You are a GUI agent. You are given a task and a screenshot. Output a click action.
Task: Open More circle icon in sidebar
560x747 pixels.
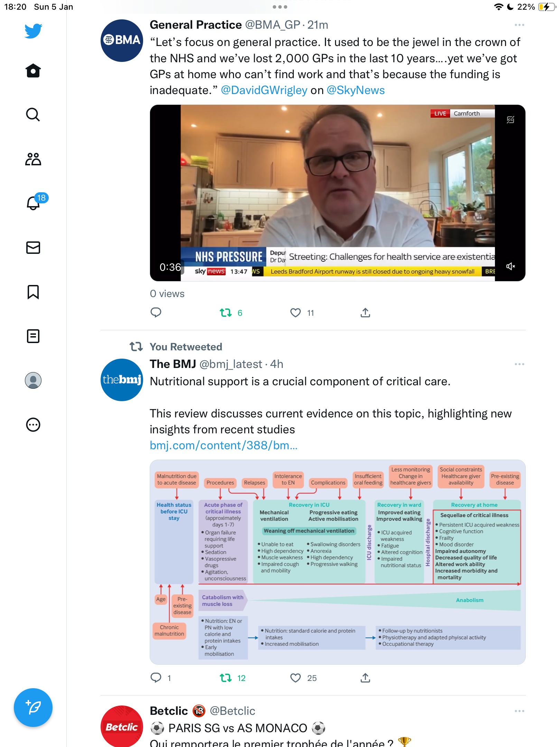coord(33,425)
